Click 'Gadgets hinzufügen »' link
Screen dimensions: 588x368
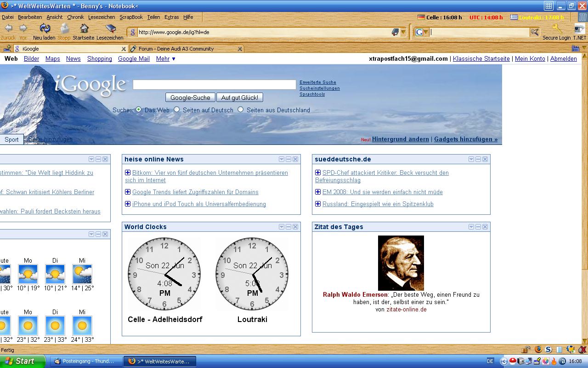click(466, 139)
